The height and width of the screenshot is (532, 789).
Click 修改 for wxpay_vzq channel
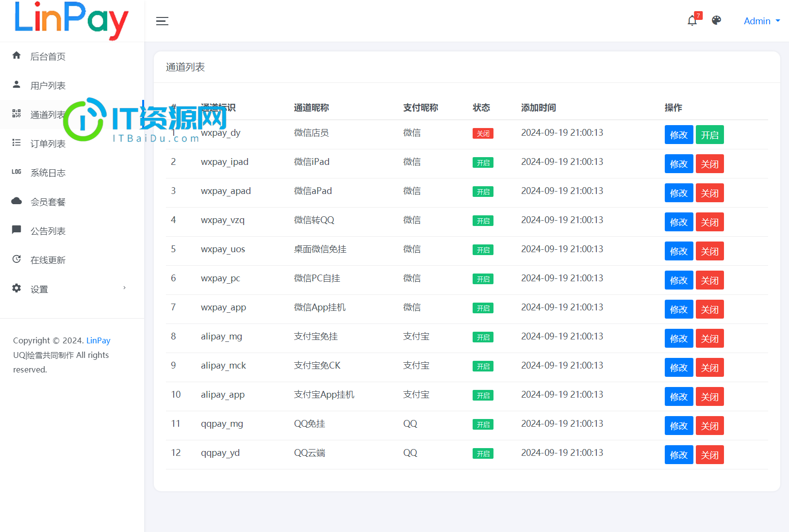point(679,222)
